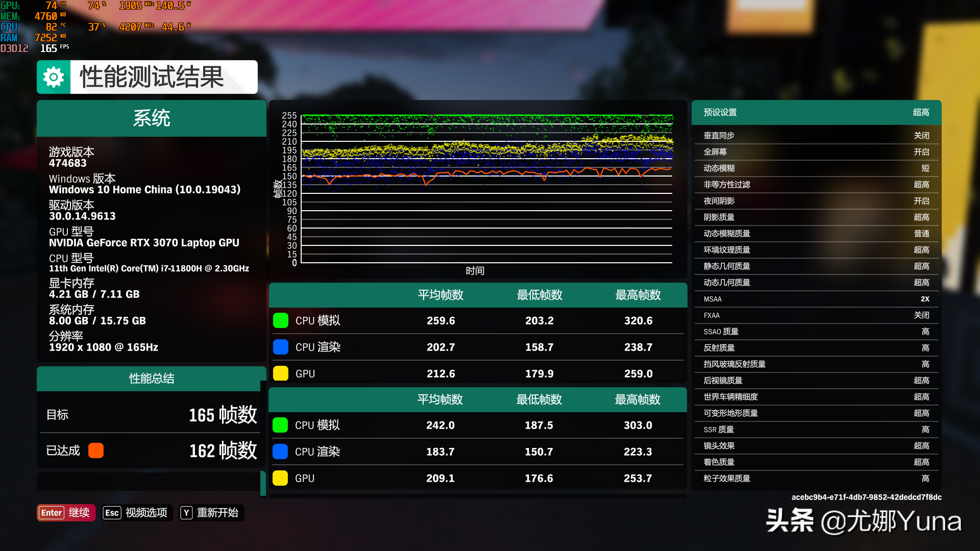Click the 性能总结 panel header
The height and width of the screenshot is (551, 980).
[152, 379]
